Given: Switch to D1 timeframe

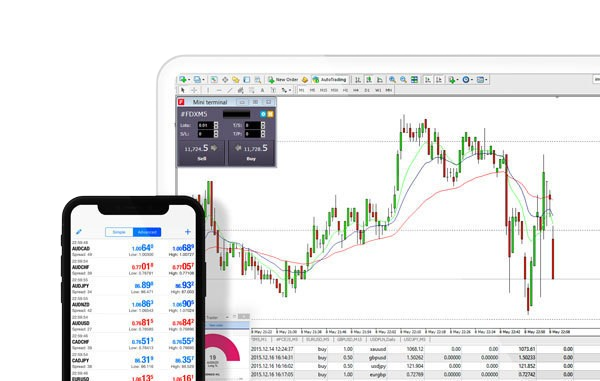Looking at the screenshot, I should coord(367,90).
